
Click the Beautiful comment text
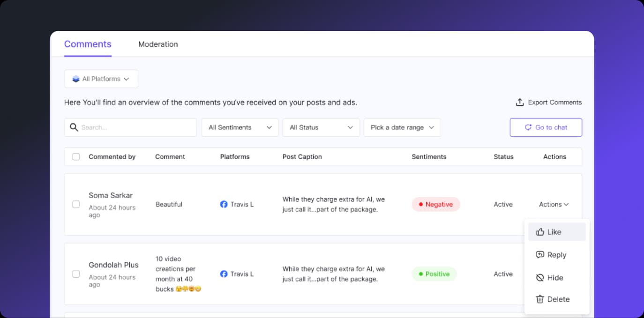[x=169, y=204]
